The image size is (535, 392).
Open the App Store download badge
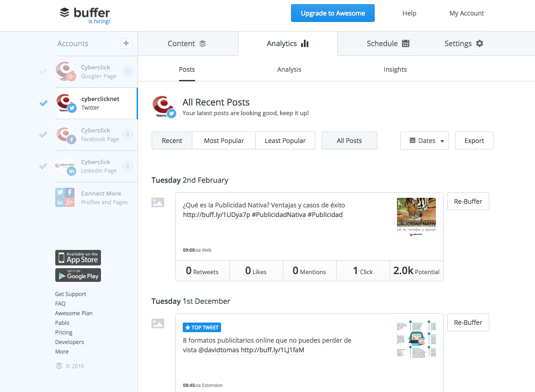coord(78,258)
